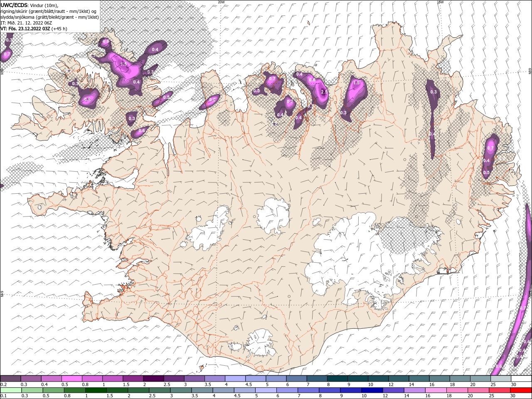Click the '2.5' snowfall value on the map
The height and width of the screenshot is (399, 532).
point(325,92)
